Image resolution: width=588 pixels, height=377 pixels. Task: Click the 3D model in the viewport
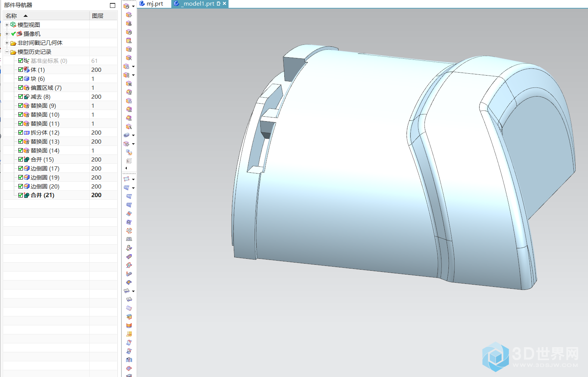(x=374, y=168)
